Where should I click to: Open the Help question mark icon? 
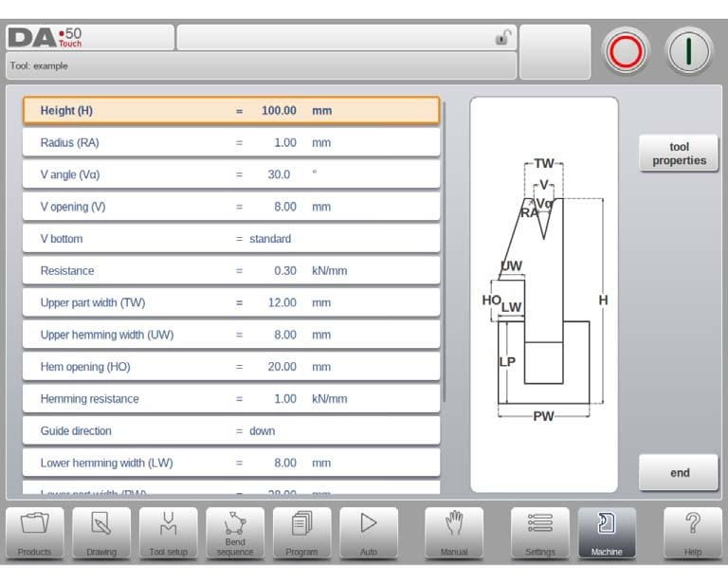[x=692, y=533]
